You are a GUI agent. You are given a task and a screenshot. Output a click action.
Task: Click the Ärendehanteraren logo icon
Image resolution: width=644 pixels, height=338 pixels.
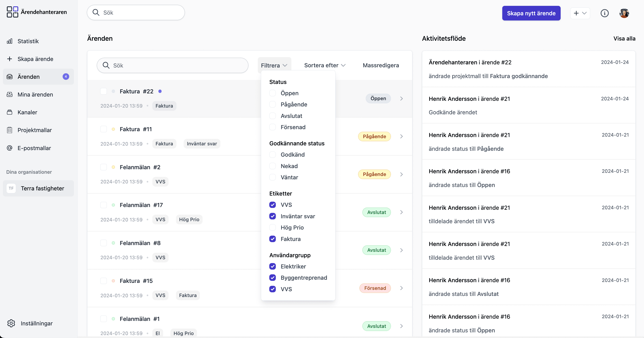point(12,12)
